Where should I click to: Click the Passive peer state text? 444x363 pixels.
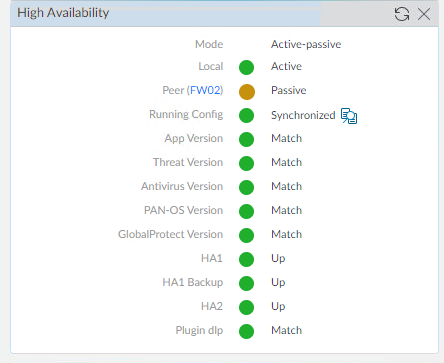tap(289, 90)
